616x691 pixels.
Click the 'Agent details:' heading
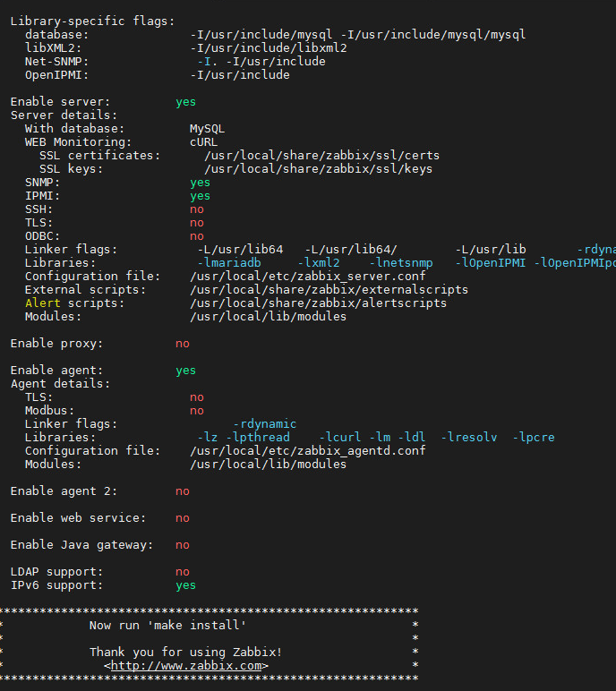(x=60, y=384)
